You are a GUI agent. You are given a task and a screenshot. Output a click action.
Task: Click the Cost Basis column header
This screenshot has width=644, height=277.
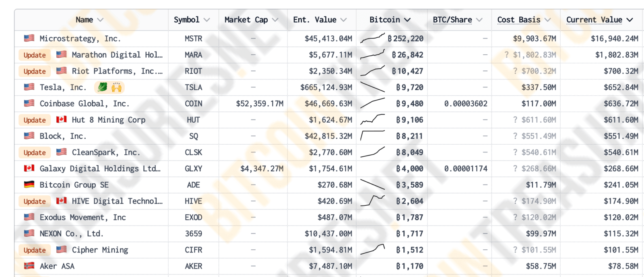tap(524, 20)
